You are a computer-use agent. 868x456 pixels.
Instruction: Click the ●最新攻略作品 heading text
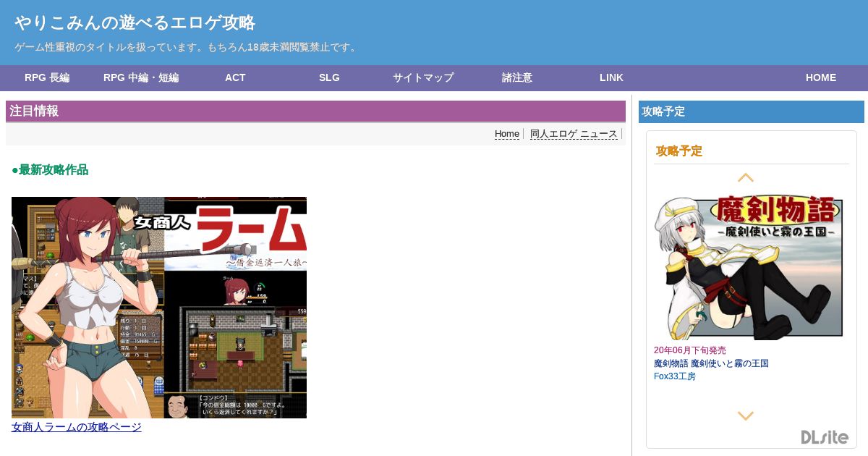[x=50, y=170]
